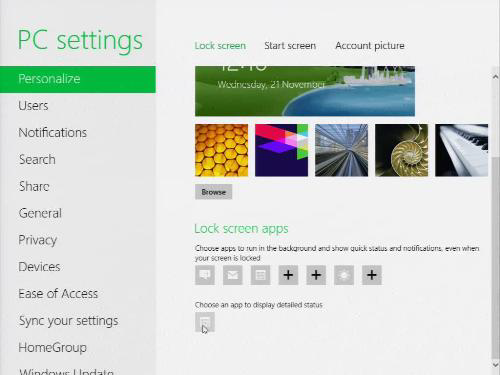This screenshot has height=375, width=500.
Task: Choose the honeycomb lock screen image
Action: (221, 150)
